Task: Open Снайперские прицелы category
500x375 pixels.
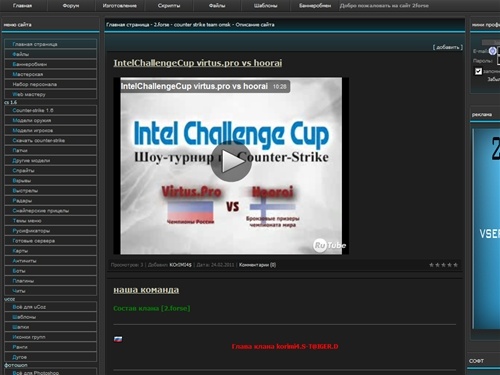Action: 51,210
